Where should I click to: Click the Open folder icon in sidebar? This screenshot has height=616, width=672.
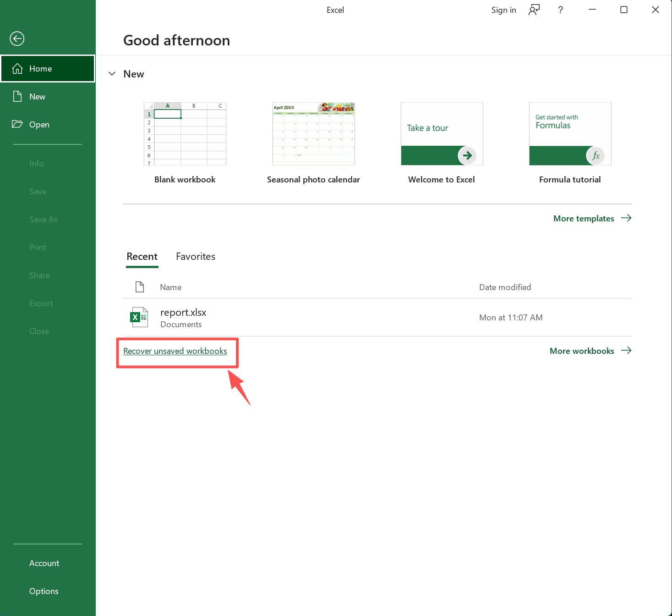(17, 124)
